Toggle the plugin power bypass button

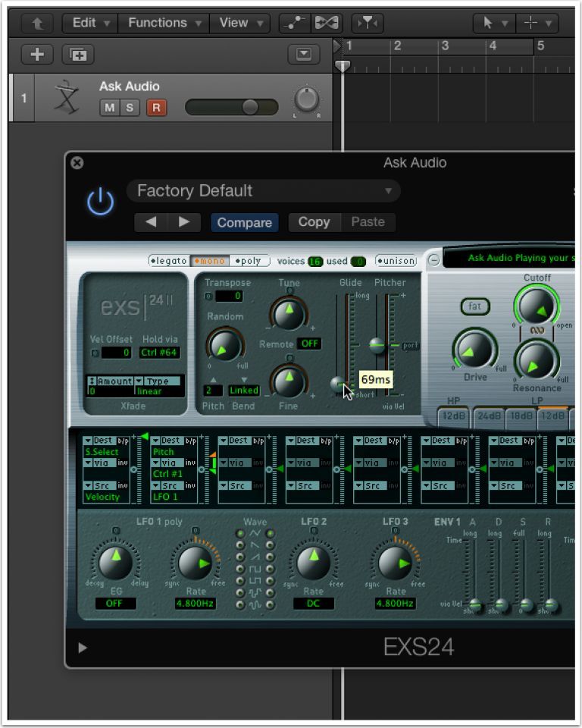click(100, 202)
